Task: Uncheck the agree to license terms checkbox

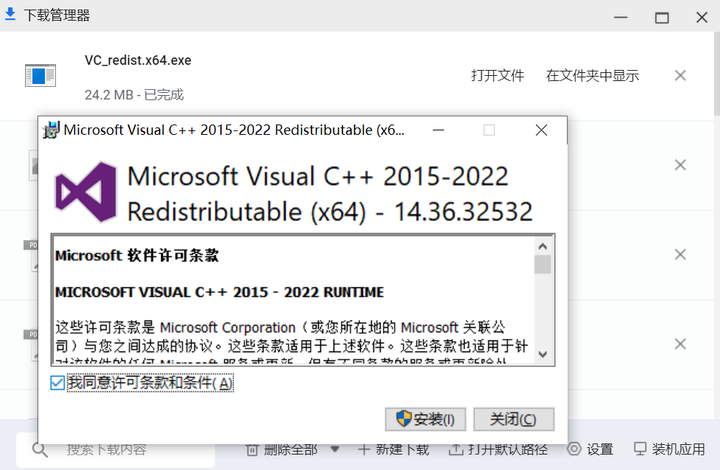Action: click(x=57, y=383)
